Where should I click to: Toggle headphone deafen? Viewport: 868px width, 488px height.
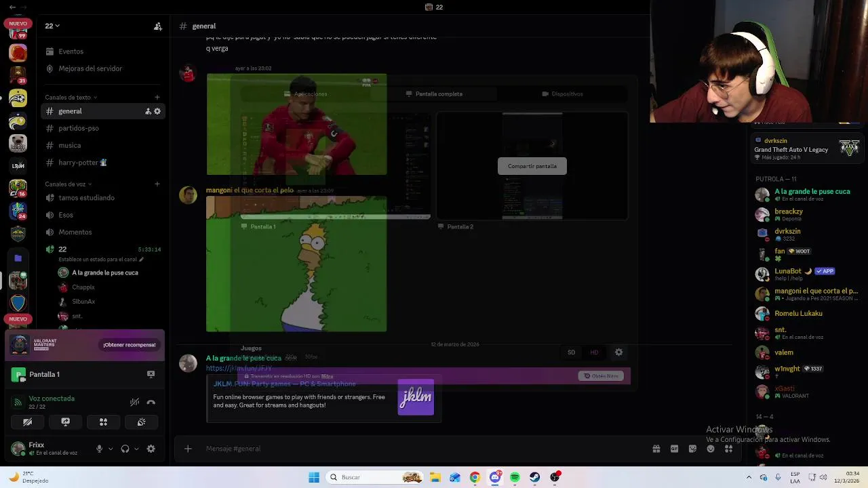(x=125, y=449)
